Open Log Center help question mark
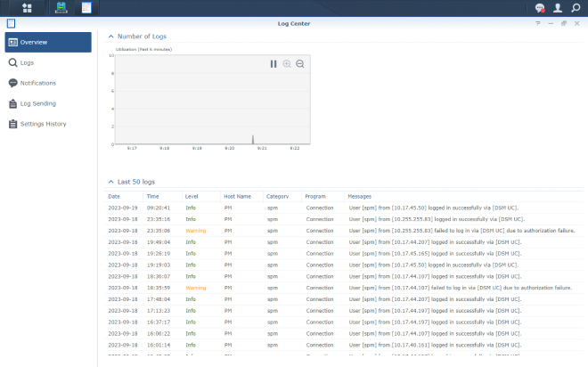 coord(538,23)
